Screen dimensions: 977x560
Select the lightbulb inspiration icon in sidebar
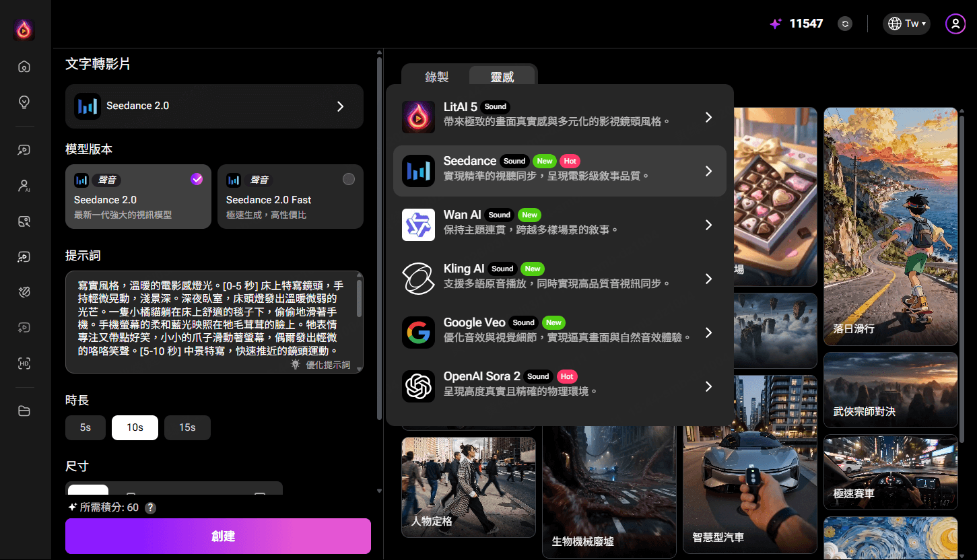click(x=24, y=102)
